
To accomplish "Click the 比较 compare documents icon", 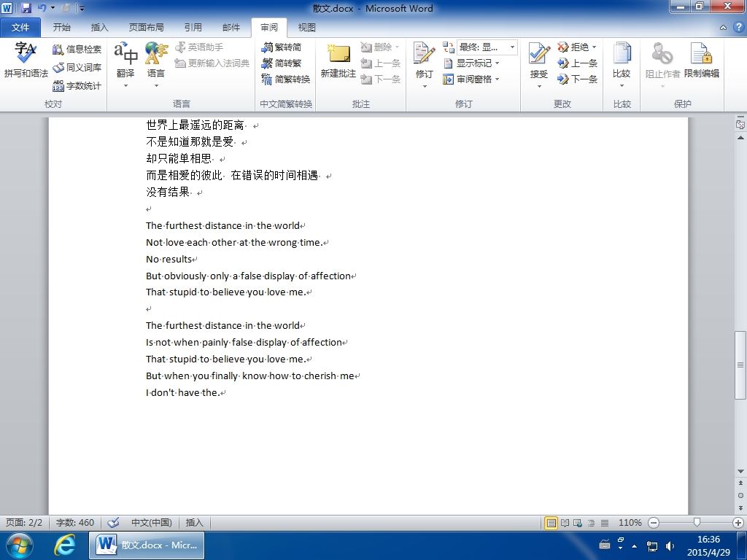I will [622, 53].
